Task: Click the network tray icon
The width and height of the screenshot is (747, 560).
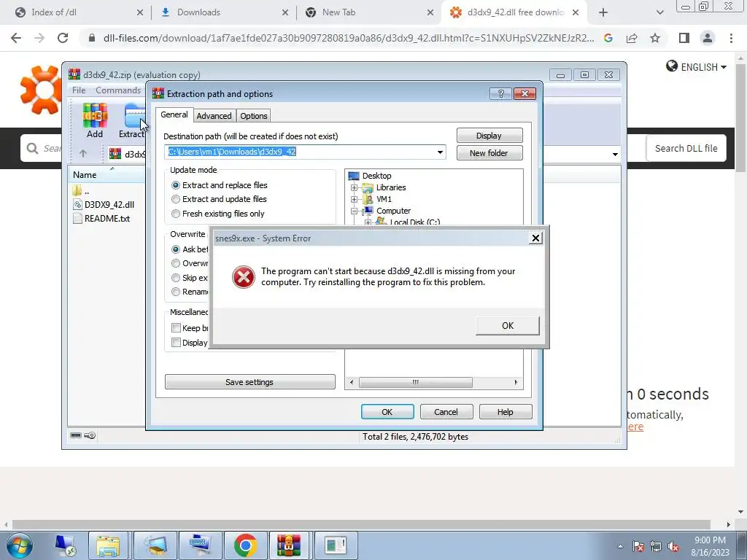Action: point(656,547)
